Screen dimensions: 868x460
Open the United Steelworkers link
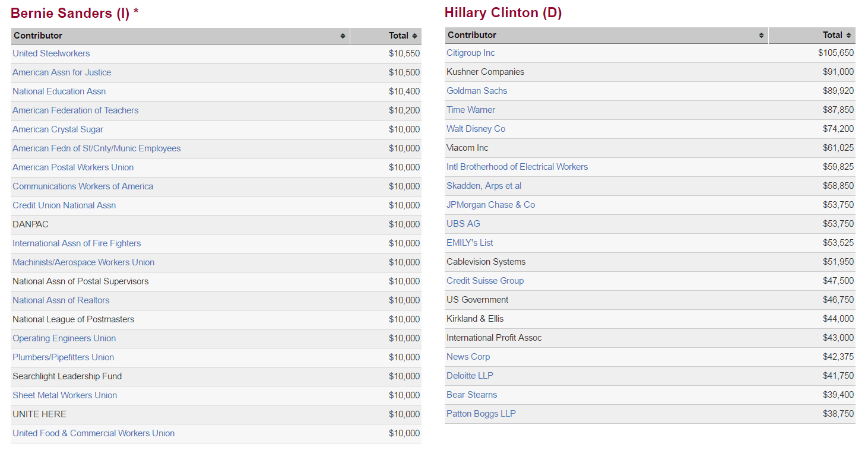point(51,53)
